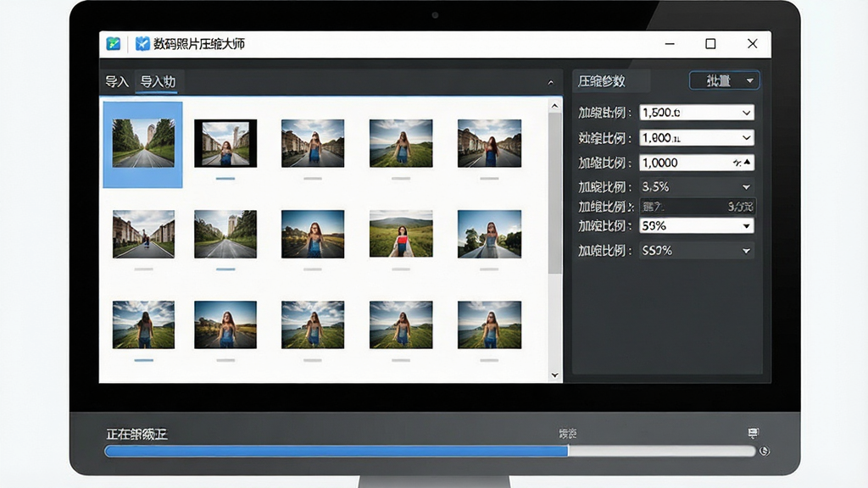Screen dimensions: 868x488
Task: Select the middle thumbnail in the third row
Action: (x=313, y=324)
